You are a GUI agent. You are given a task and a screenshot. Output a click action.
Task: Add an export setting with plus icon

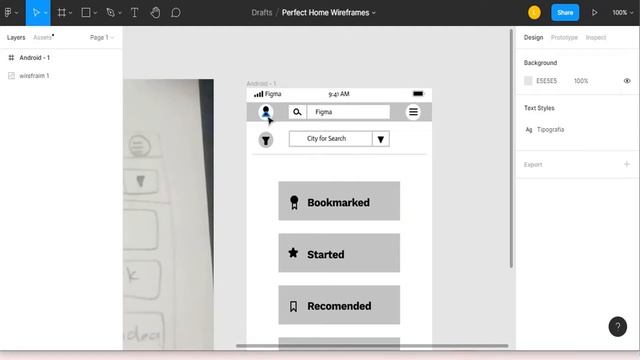pos(627,164)
